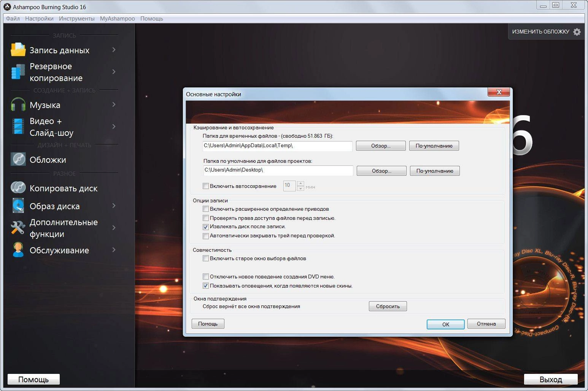Expand the Обслуживание submenu arrow
This screenshot has height=391, width=588.
pyautogui.click(x=114, y=250)
